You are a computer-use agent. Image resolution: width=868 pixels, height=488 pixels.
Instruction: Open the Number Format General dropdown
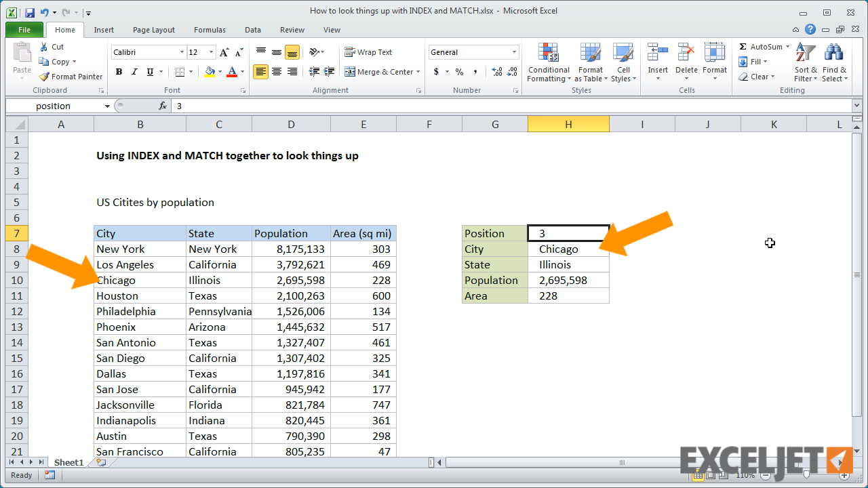click(514, 52)
